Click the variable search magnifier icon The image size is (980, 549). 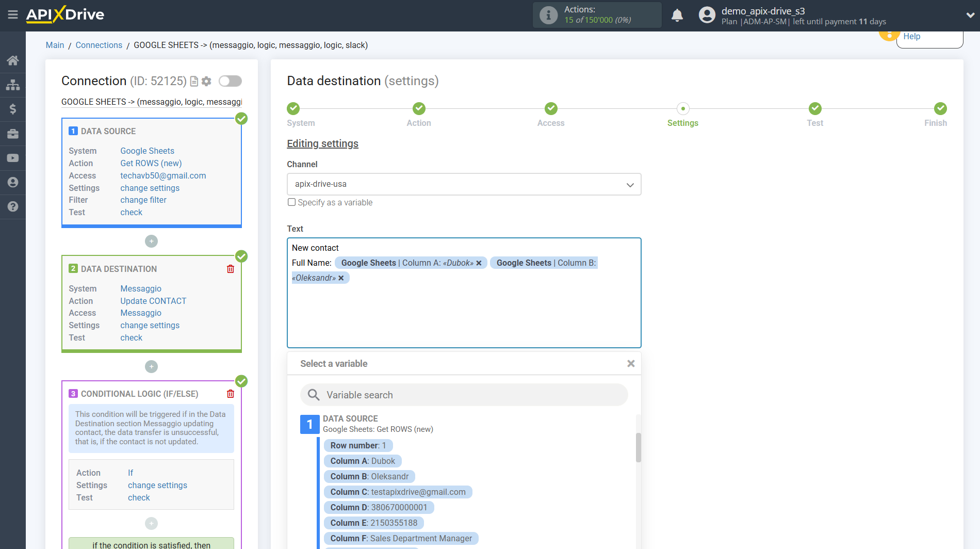(314, 395)
